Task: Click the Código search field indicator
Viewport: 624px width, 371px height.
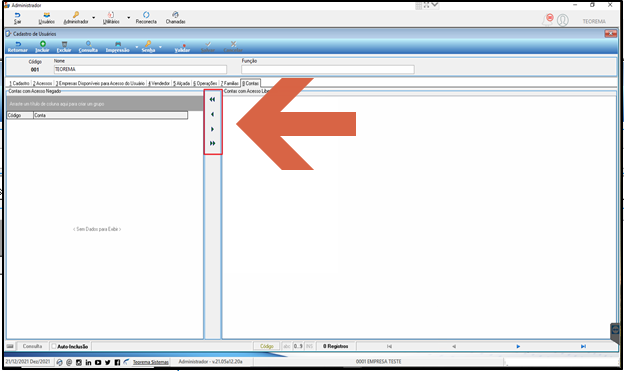Action: pyautogui.click(x=267, y=346)
